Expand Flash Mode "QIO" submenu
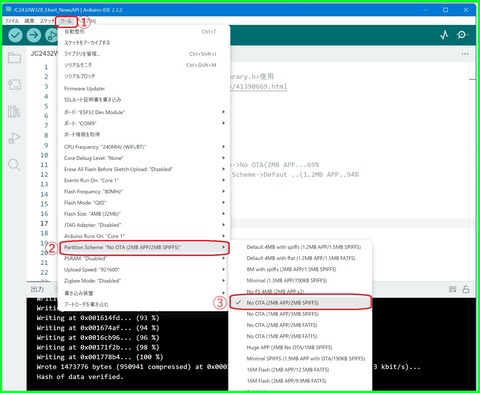 click(144, 203)
